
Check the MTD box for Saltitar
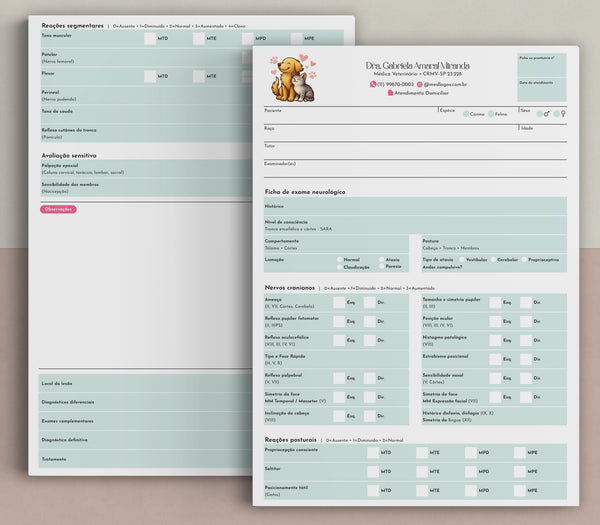373,471
